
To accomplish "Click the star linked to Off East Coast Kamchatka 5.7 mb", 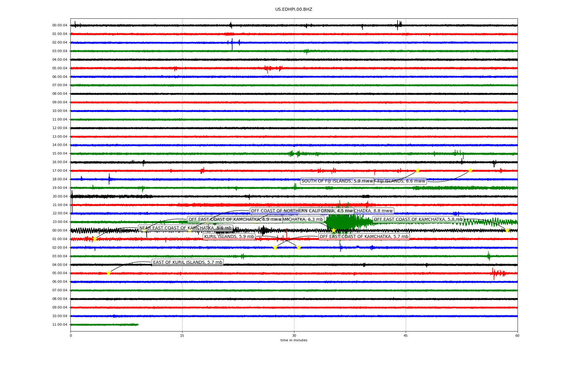I will [275, 248].
